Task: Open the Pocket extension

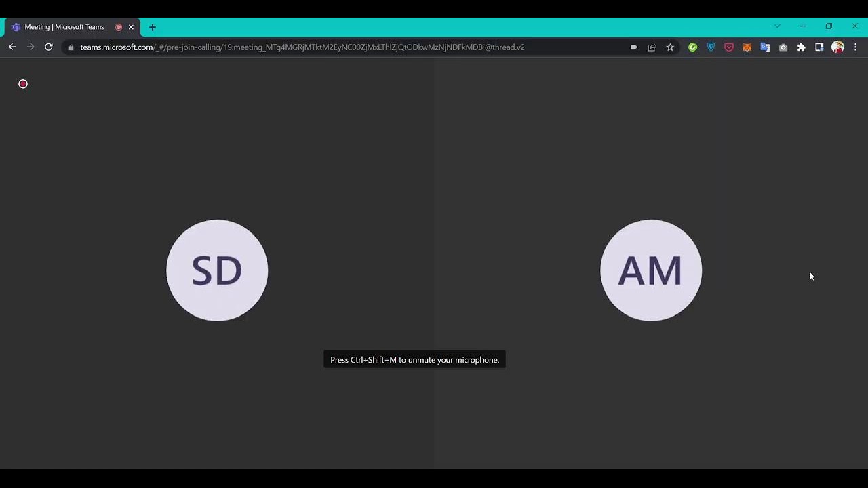Action: [729, 47]
